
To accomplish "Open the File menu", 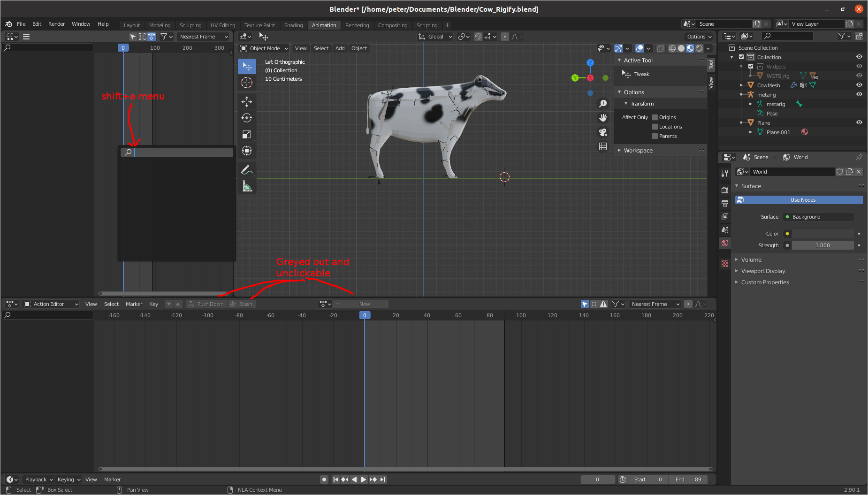I will 21,24.
